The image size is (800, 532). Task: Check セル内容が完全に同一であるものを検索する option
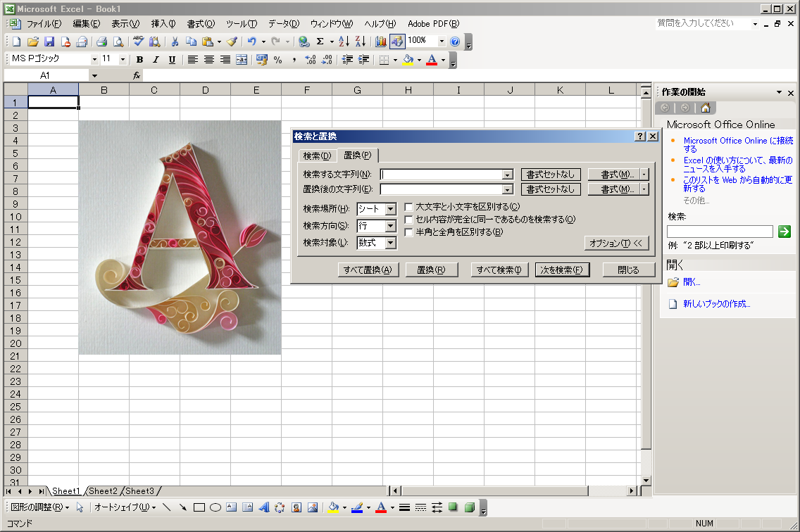pos(408,220)
